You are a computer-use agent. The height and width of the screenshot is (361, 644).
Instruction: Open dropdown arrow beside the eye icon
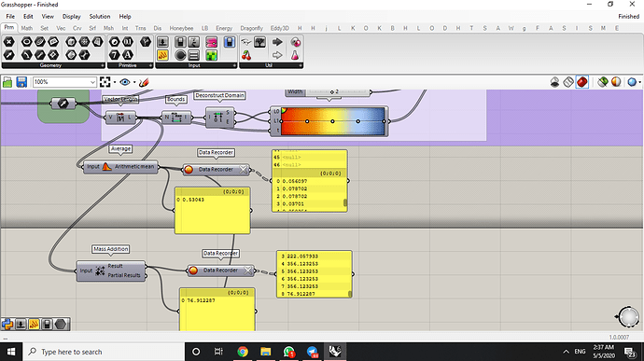click(x=134, y=82)
